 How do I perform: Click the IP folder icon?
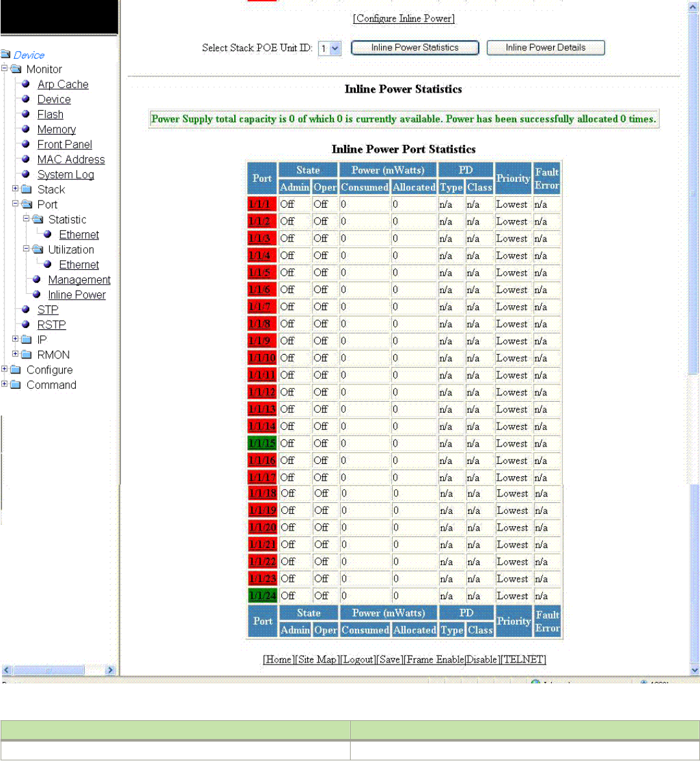coord(27,339)
